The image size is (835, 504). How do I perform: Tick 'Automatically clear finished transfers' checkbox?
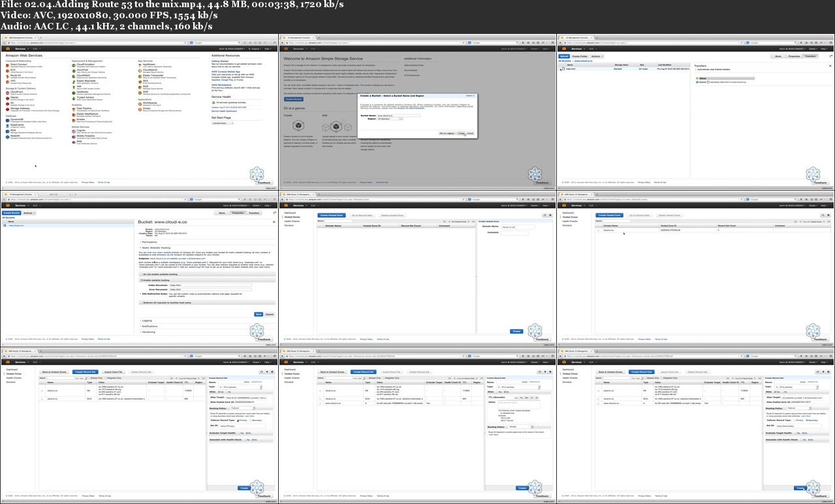tap(696, 69)
